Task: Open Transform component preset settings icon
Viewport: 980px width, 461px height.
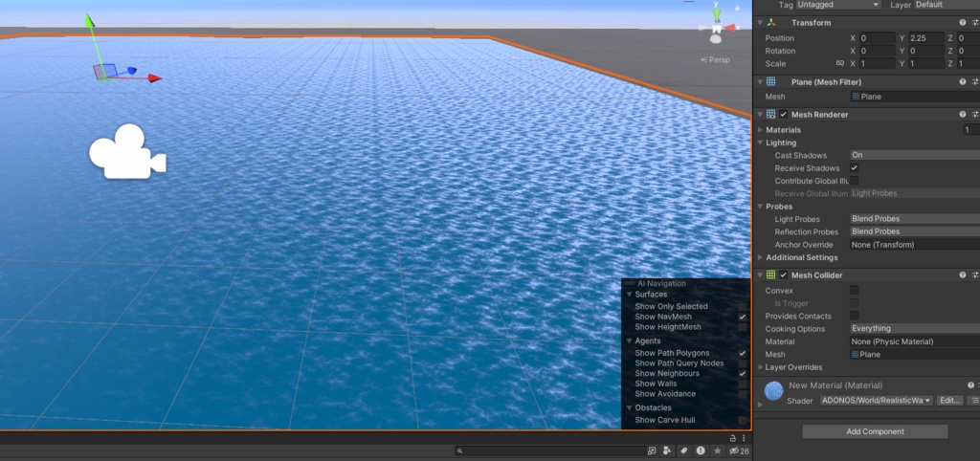Action: pyautogui.click(x=975, y=23)
